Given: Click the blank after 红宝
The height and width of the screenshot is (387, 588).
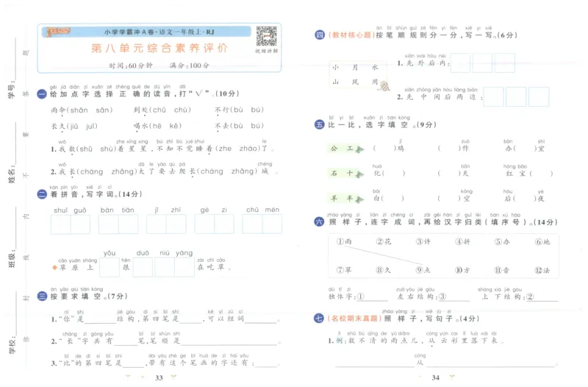Looking at the screenshot, I should pos(542,174).
